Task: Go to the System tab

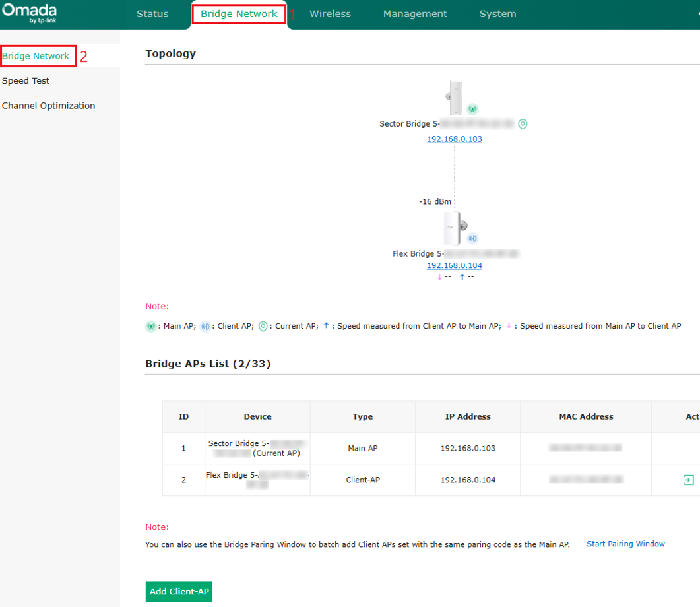Action: [497, 14]
